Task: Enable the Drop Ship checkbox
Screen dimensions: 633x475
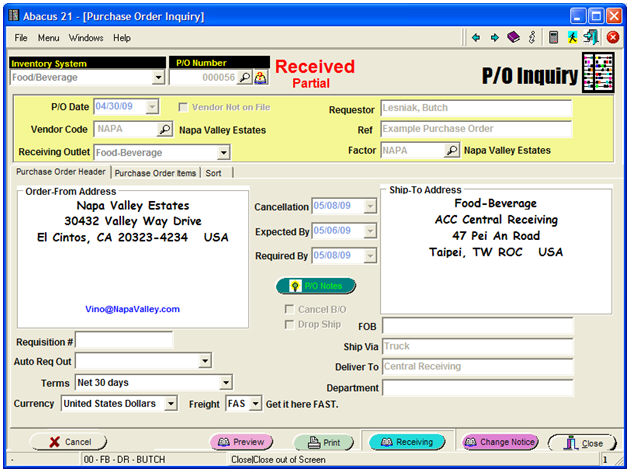Action: [290, 324]
